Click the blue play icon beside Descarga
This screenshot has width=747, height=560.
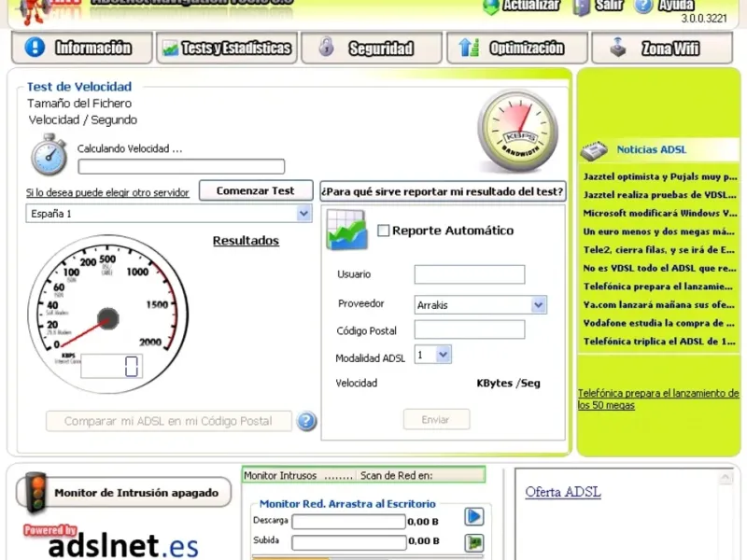pyautogui.click(x=474, y=517)
